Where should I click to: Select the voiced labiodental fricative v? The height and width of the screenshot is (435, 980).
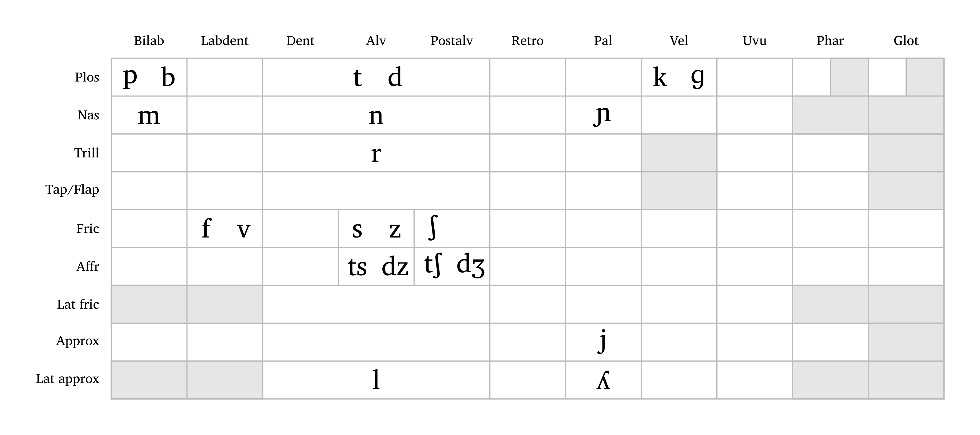[244, 230]
